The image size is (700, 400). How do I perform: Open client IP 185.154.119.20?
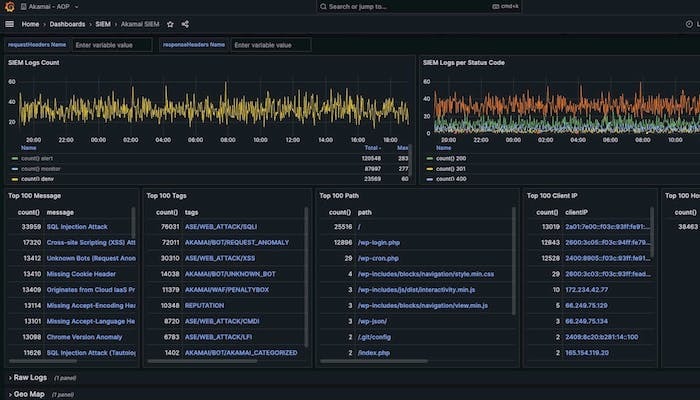click(x=587, y=353)
